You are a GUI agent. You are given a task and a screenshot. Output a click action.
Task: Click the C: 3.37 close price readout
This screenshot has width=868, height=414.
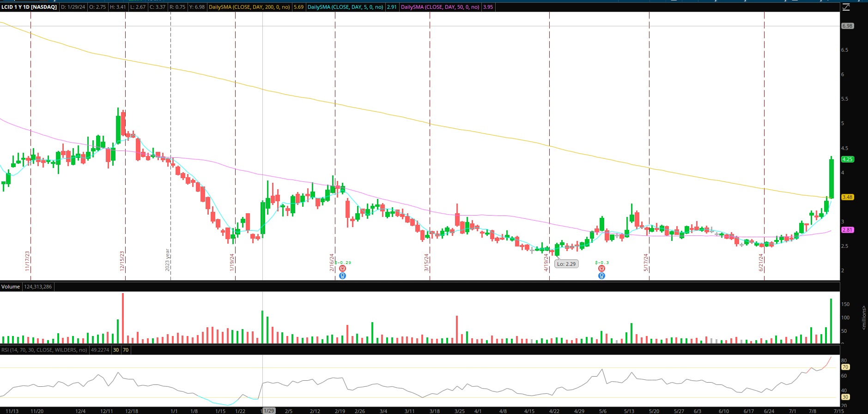pyautogui.click(x=158, y=7)
